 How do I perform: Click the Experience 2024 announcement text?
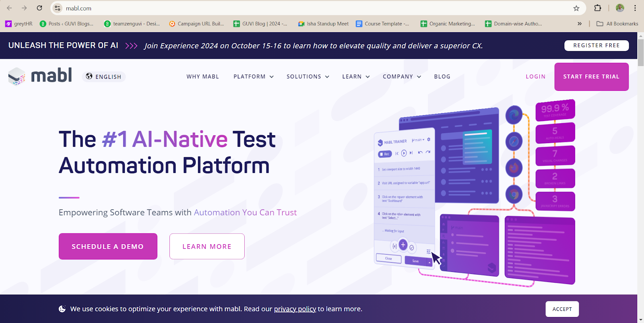click(x=314, y=46)
